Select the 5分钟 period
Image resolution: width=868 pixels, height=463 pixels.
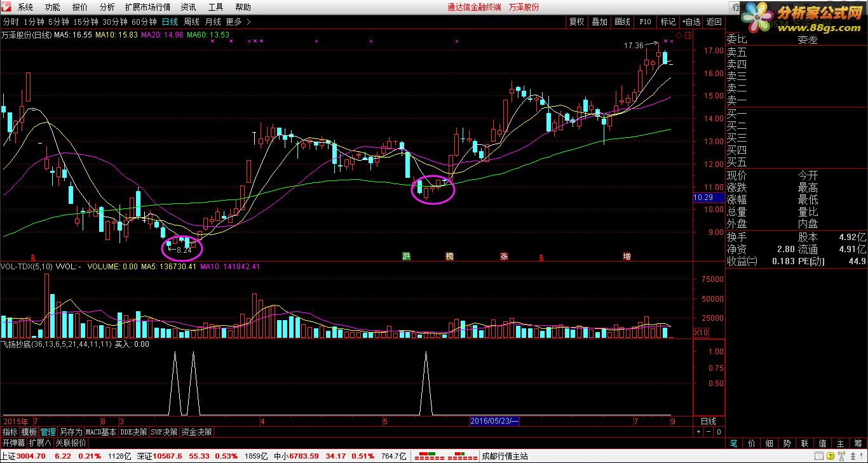[x=58, y=22]
